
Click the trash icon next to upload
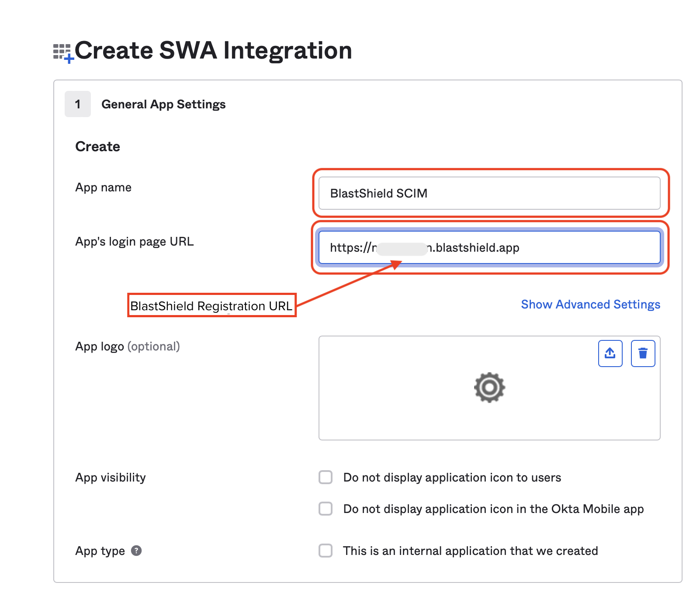(x=642, y=354)
